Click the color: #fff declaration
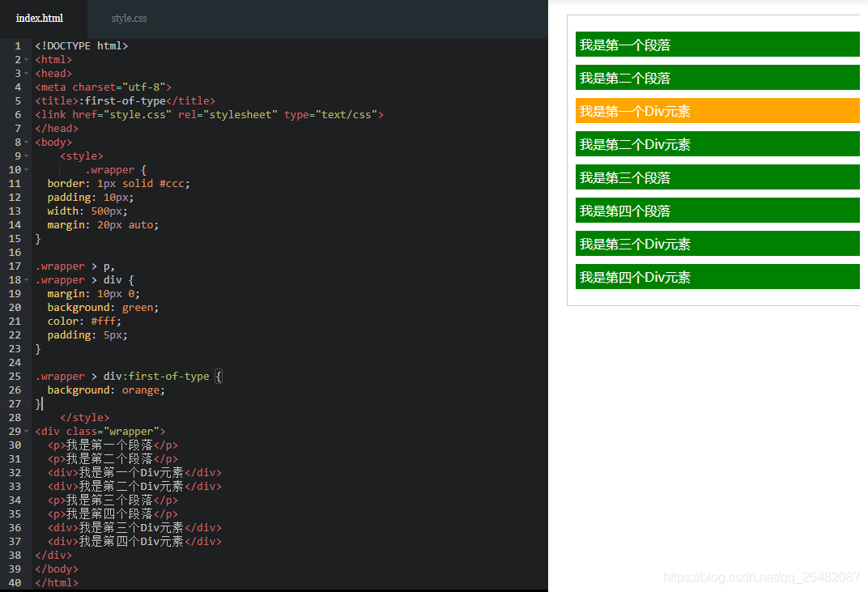868x592 pixels. click(84, 322)
